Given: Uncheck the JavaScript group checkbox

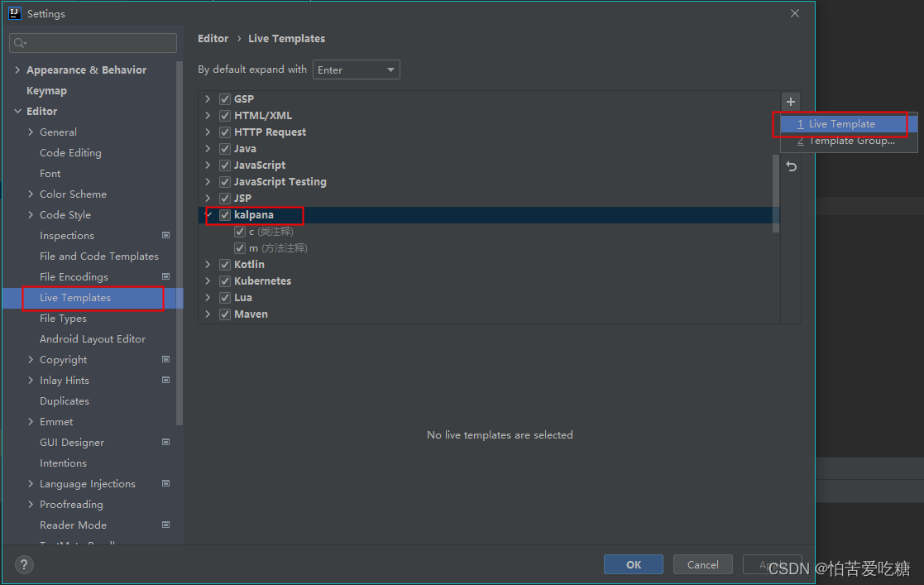Looking at the screenshot, I should coord(224,165).
